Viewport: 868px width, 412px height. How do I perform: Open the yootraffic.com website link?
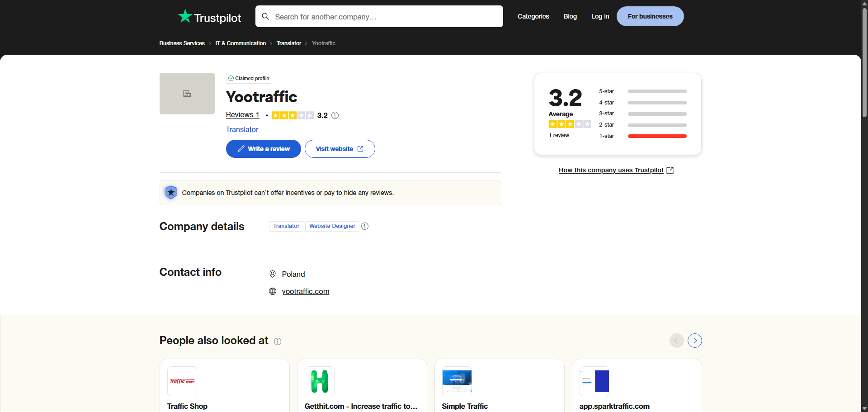click(x=306, y=291)
